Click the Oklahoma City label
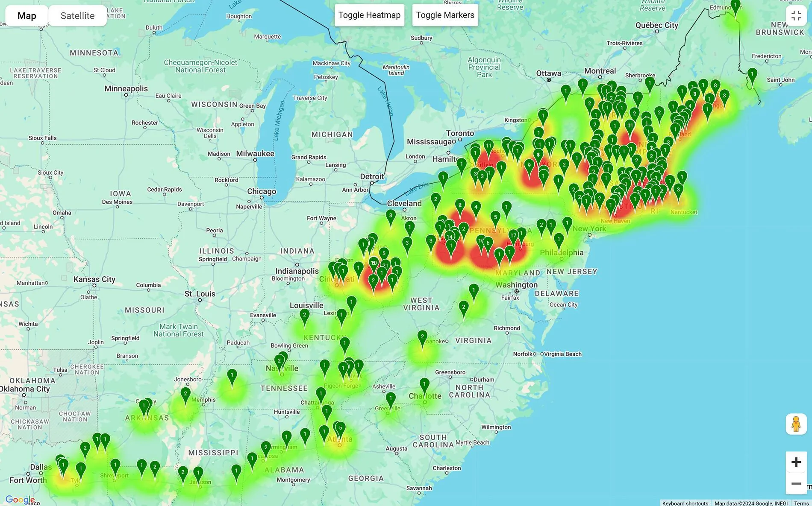Screen dimensions: 812x506 (x=25, y=389)
